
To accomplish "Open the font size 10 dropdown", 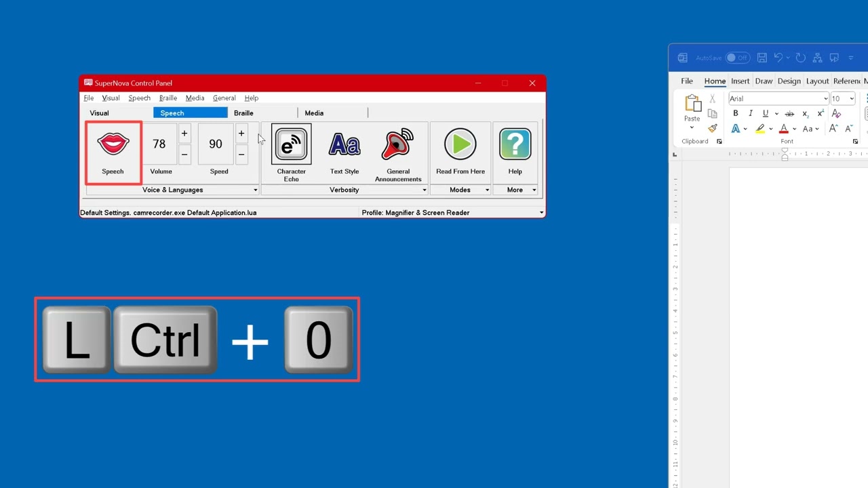I will point(852,99).
